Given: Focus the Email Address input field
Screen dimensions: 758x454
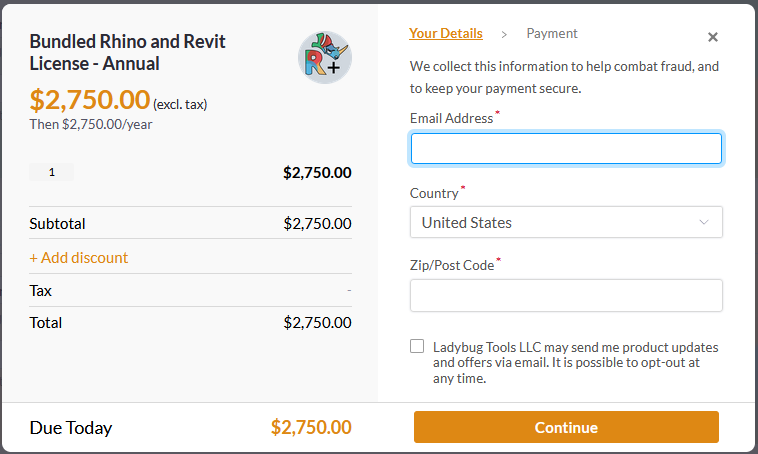Looking at the screenshot, I should [x=566, y=149].
